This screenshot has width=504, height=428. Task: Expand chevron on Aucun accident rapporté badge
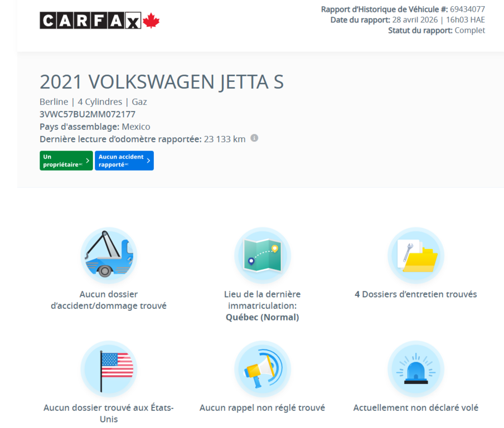(148, 160)
